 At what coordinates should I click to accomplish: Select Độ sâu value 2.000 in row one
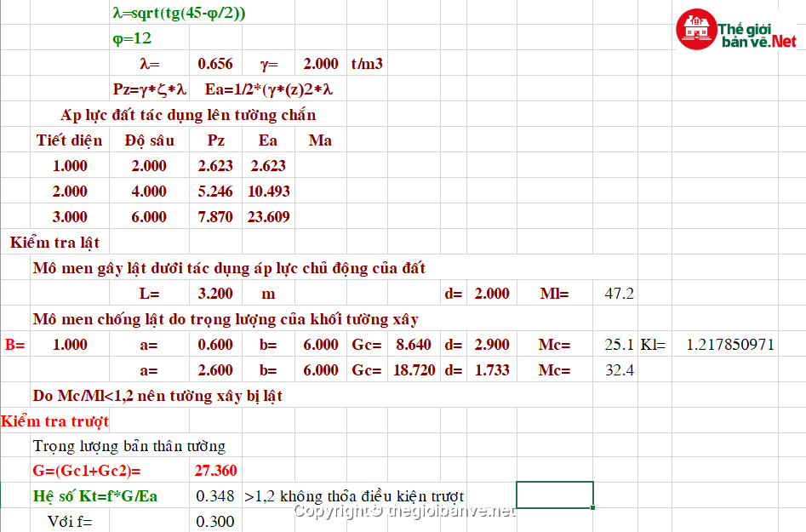tap(149, 165)
